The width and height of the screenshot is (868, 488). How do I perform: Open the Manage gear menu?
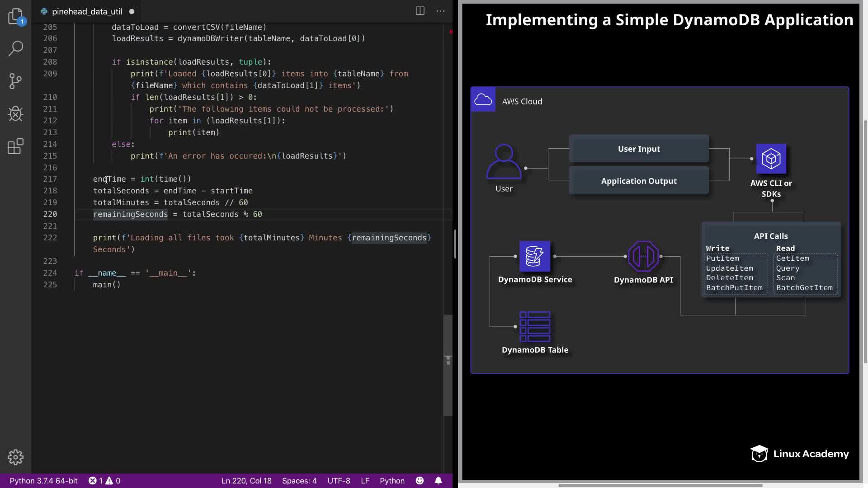pos(15,457)
